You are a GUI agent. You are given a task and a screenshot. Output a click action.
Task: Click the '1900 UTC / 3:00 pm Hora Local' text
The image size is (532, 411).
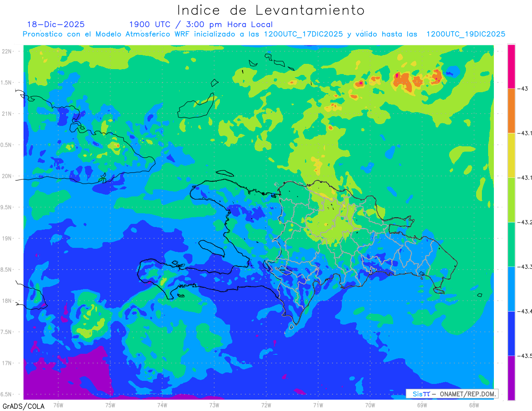tap(201, 24)
